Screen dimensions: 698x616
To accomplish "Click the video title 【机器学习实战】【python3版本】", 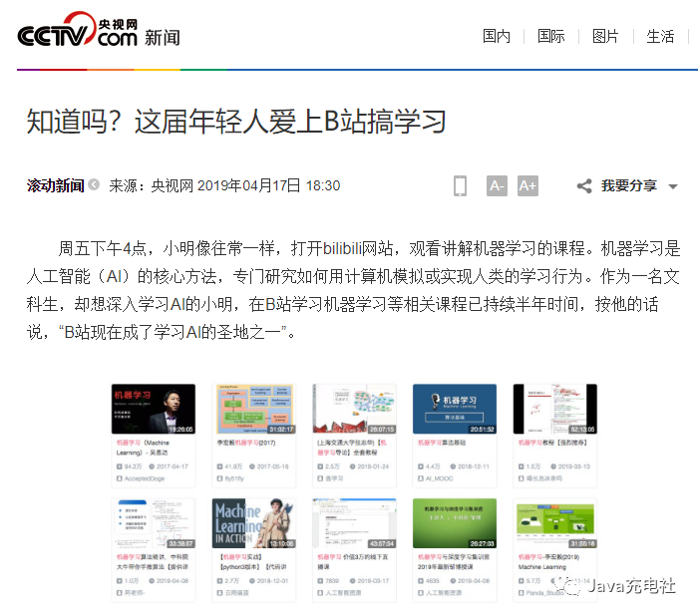I will click(x=253, y=562).
